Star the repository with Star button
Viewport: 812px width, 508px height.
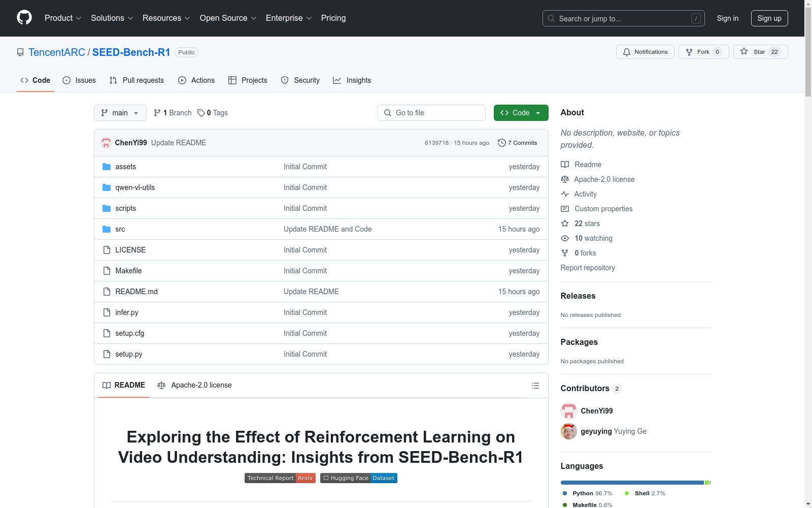760,52
